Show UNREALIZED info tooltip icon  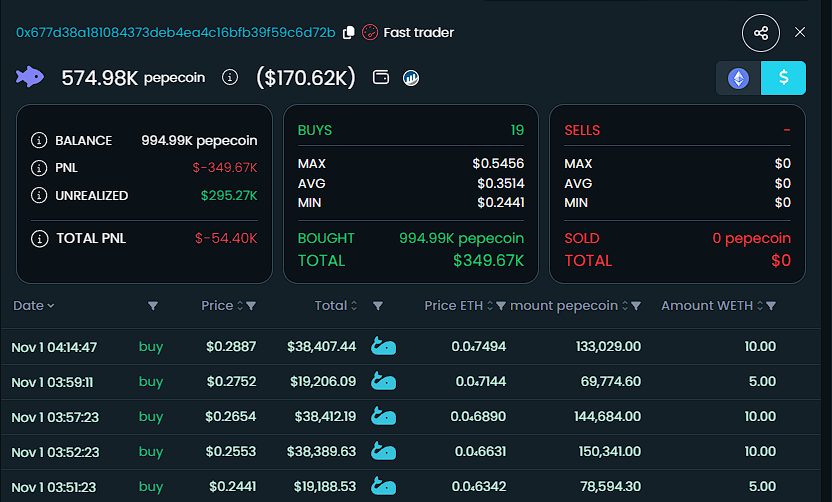pos(39,195)
